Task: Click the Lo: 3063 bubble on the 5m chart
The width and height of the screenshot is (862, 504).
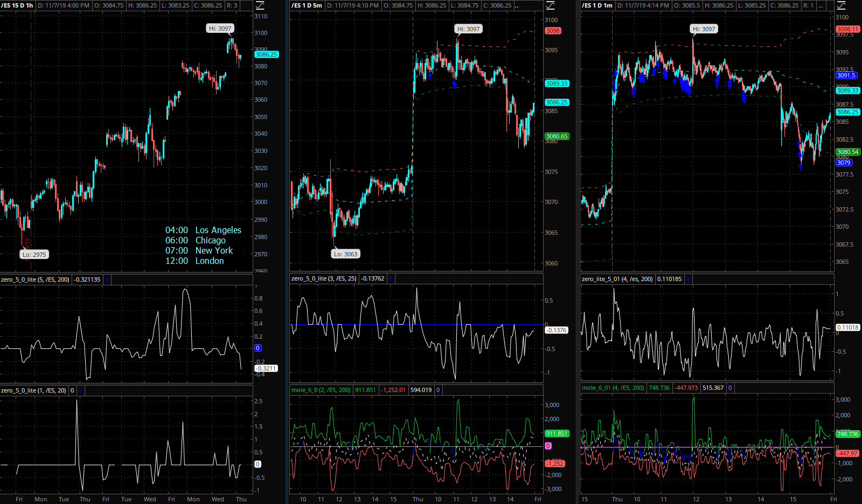Action: click(345, 254)
